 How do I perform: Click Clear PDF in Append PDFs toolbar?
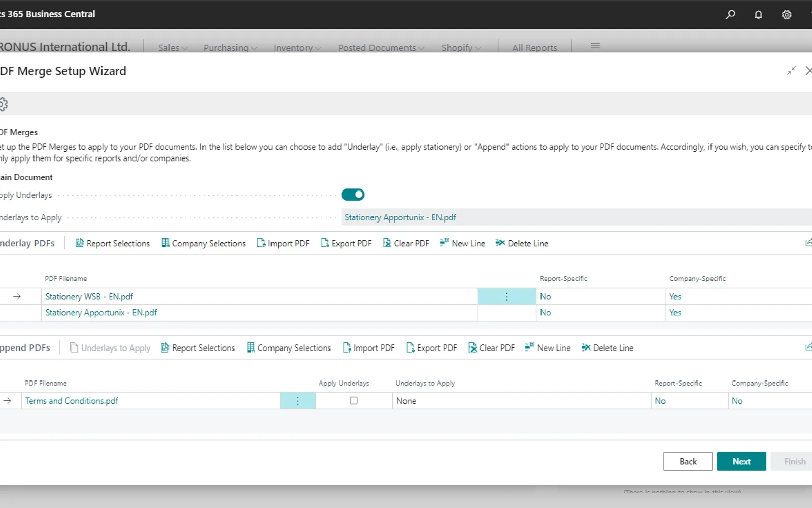[x=491, y=348]
